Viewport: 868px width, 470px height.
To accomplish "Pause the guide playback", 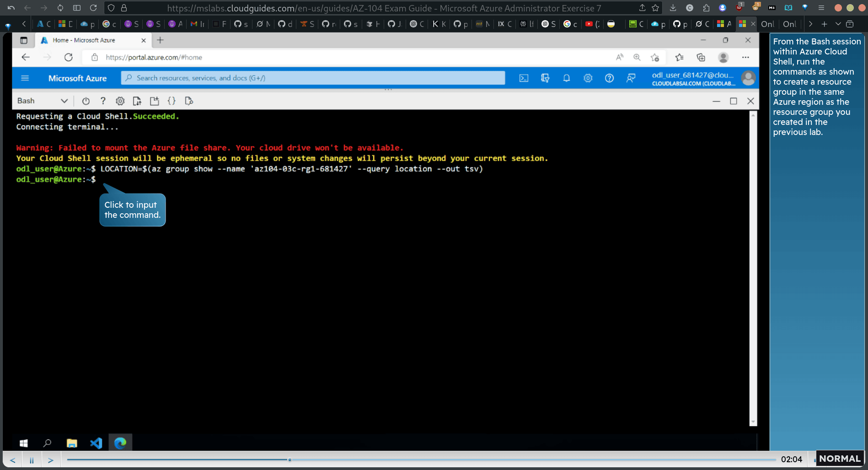I will 32,460.
